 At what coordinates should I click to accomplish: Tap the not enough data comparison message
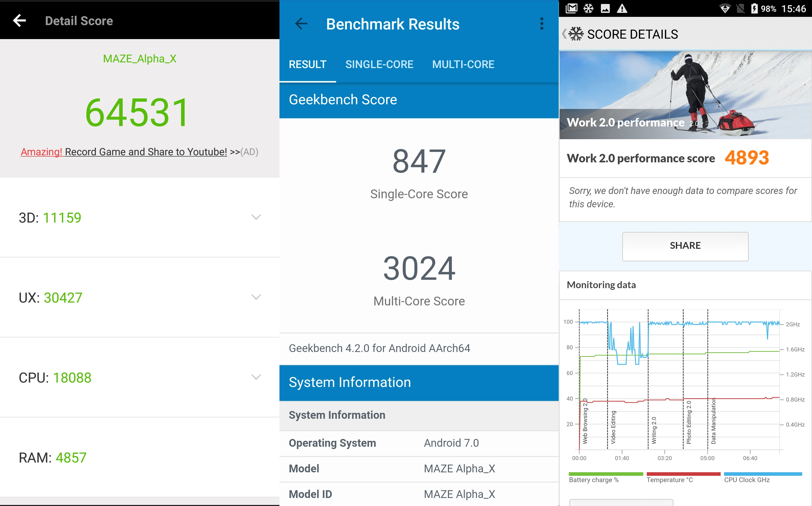(683, 197)
